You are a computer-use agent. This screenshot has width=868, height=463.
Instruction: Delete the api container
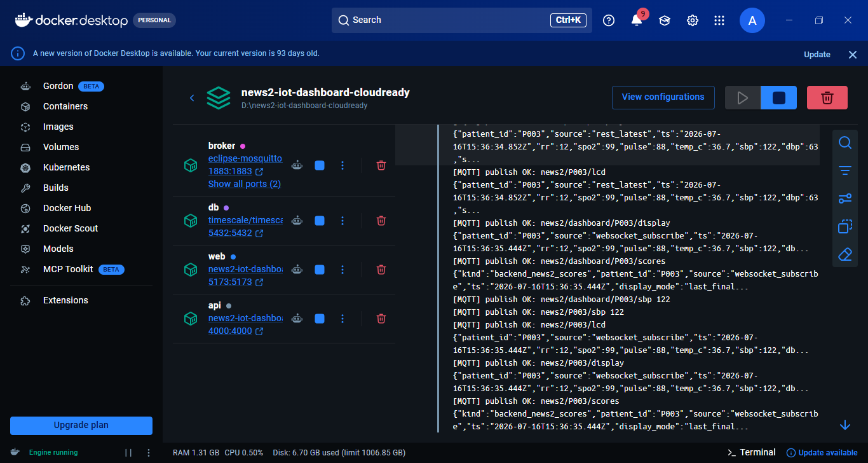(x=381, y=319)
